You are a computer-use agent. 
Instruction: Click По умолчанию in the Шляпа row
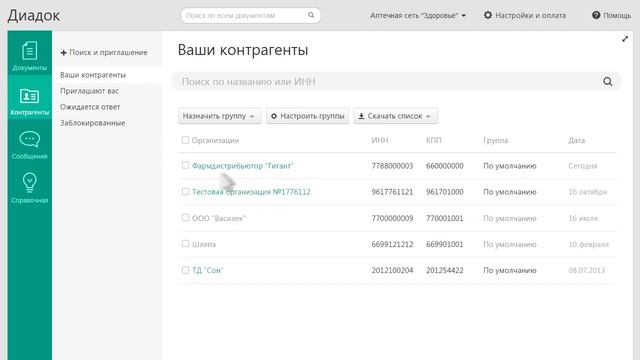(x=510, y=244)
